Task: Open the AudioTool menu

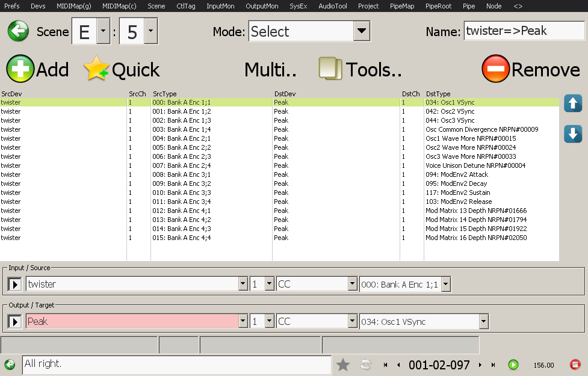Action: click(333, 6)
